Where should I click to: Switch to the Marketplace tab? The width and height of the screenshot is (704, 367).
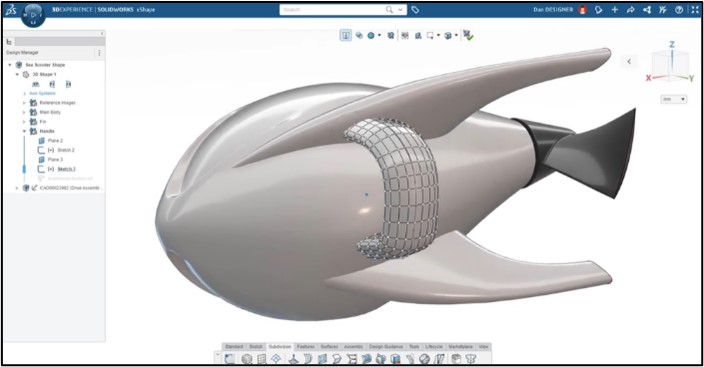pyautogui.click(x=461, y=347)
